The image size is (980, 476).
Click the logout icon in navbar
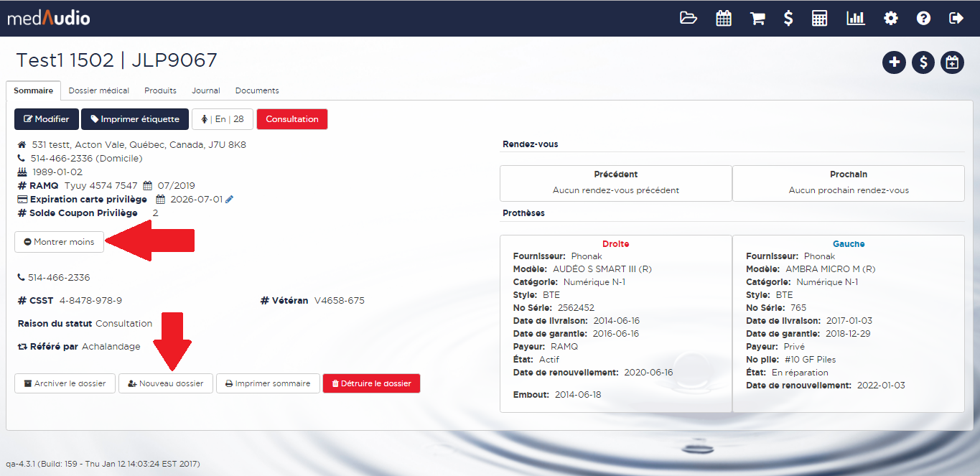(x=956, y=19)
